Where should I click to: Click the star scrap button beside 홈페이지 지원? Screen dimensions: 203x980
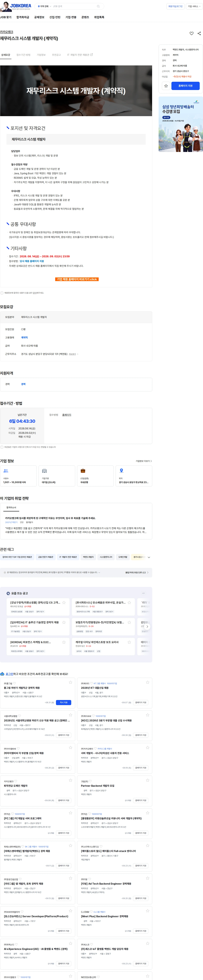tap(166, 86)
